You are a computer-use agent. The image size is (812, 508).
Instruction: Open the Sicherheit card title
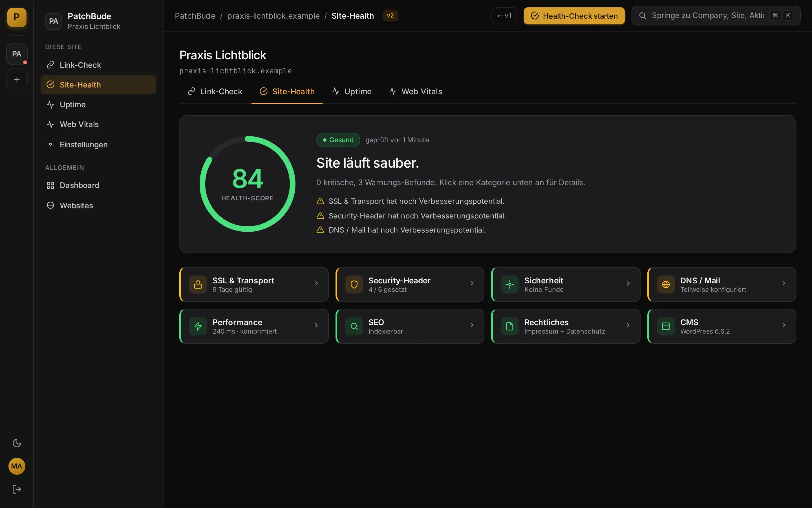544,281
